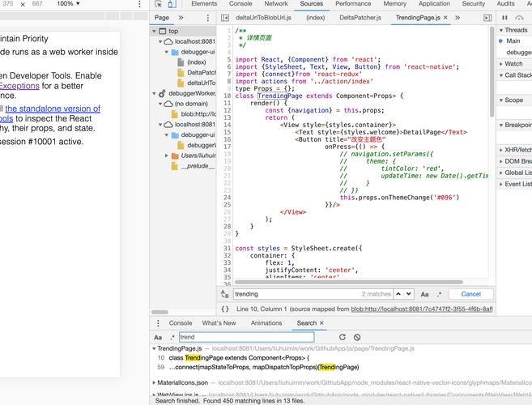Activate the inspect element picker icon
The width and height of the screenshot is (532, 405).
coord(158,4)
